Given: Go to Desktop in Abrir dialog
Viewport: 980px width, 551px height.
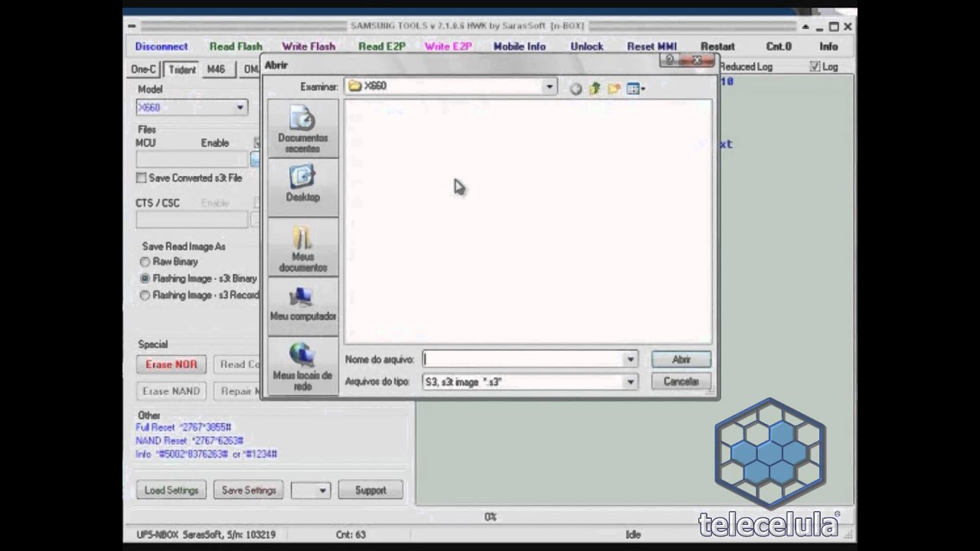Looking at the screenshot, I should (x=302, y=186).
